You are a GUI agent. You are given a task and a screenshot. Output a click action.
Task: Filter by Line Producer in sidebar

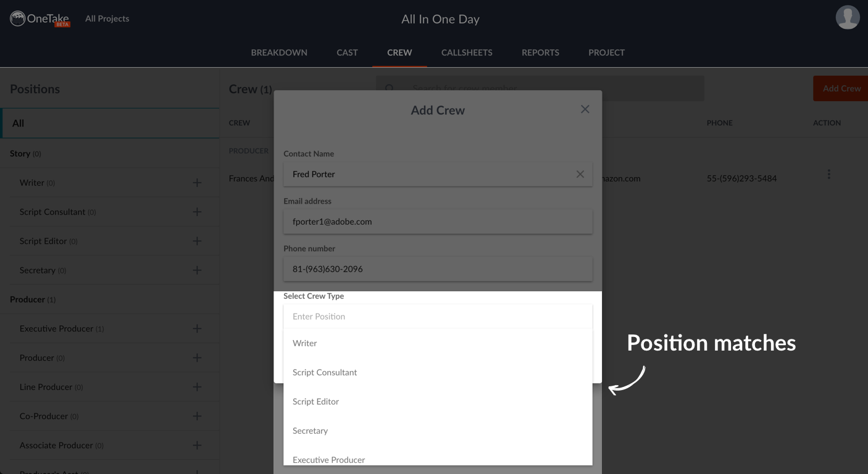coord(51,387)
